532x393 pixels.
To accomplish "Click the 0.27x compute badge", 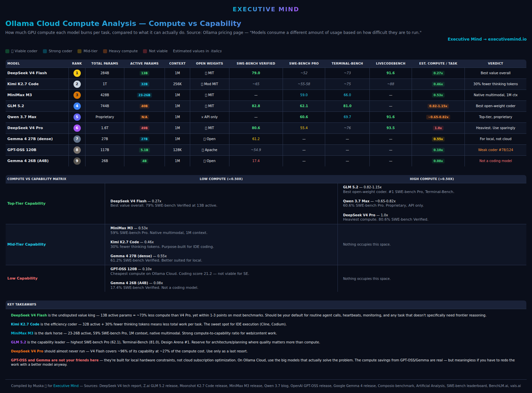I will pos(438,73).
